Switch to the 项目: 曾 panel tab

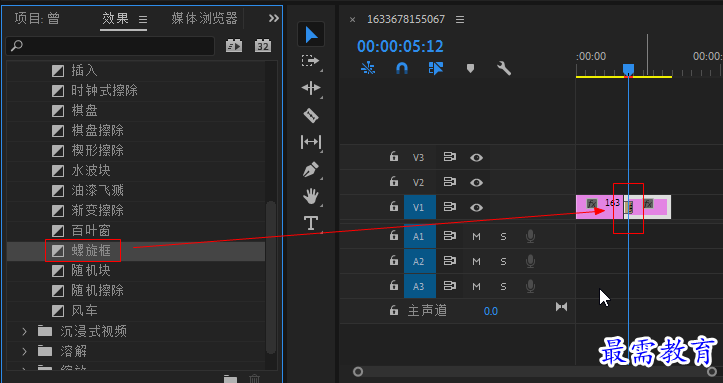[37, 18]
